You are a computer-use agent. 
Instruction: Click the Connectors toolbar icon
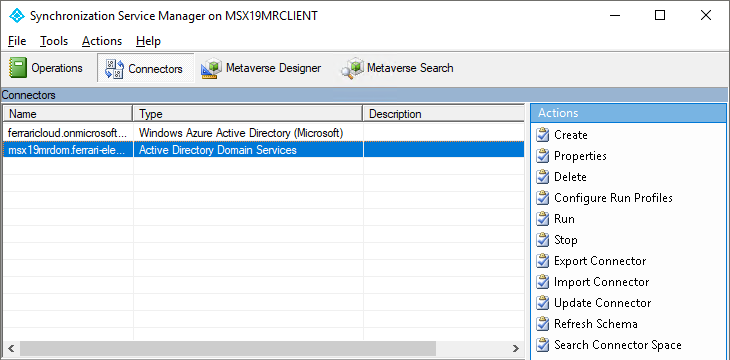tap(114, 69)
